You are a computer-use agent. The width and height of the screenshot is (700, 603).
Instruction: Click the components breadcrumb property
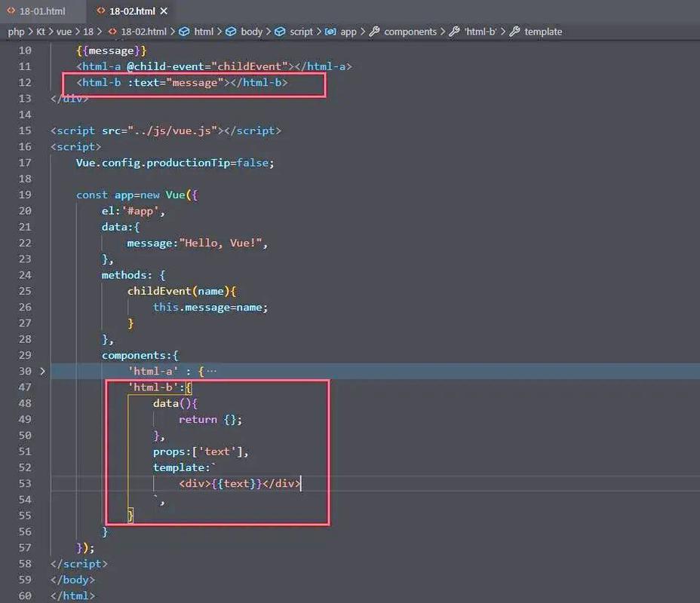tap(410, 32)
